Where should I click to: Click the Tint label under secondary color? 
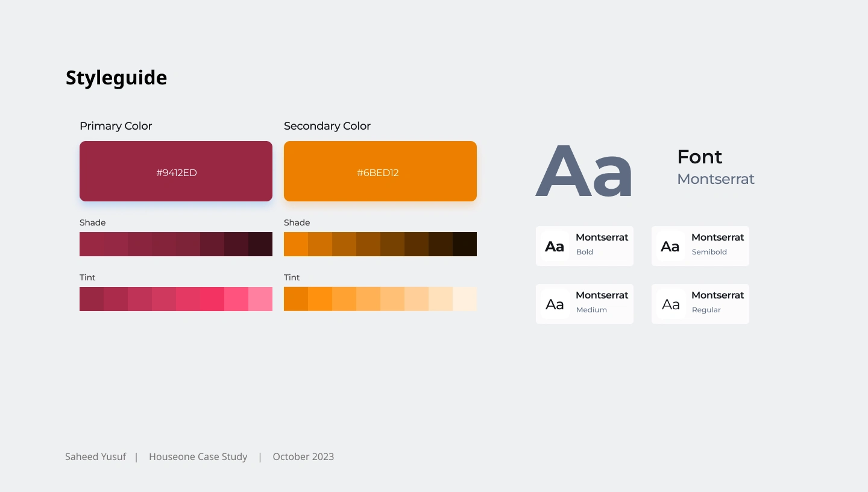(x=292, y=277)
